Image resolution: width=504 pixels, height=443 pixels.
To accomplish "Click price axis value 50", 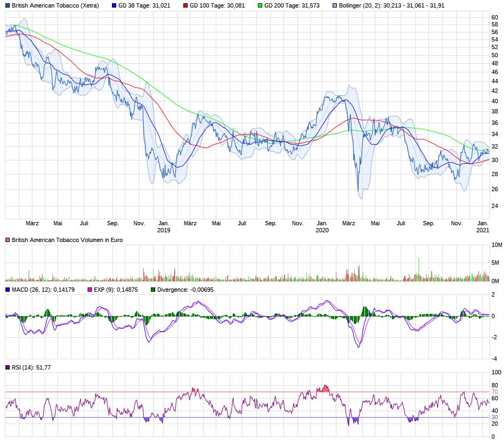I will pyautogui.click(x=495, y=55).
